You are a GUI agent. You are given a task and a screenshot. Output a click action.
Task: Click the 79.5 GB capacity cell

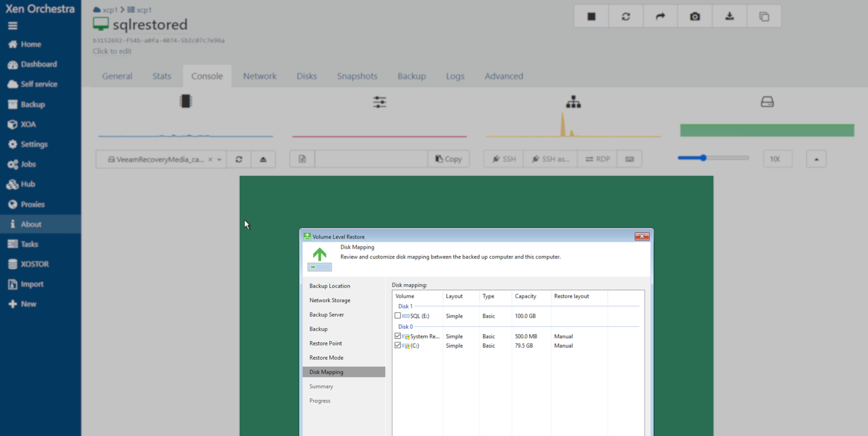point(524,346)
